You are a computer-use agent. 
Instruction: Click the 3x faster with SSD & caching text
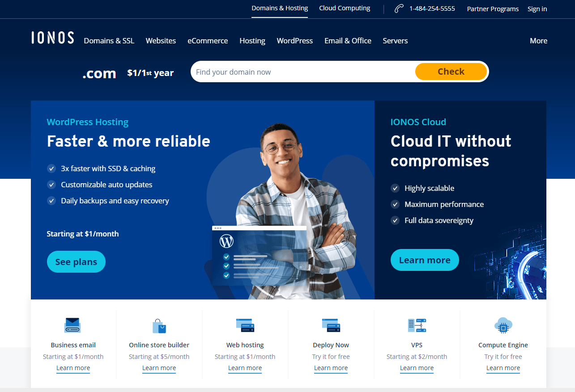pos(108,169)
